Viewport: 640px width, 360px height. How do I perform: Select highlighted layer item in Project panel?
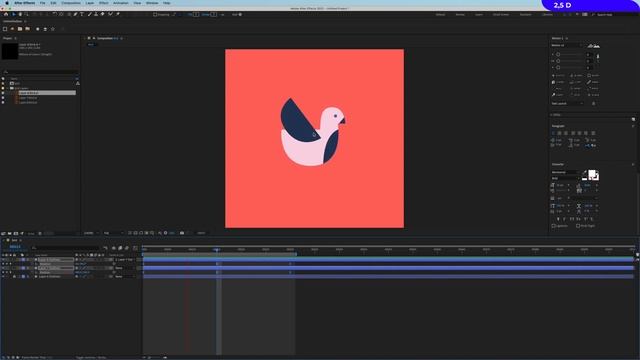[47, 93]
